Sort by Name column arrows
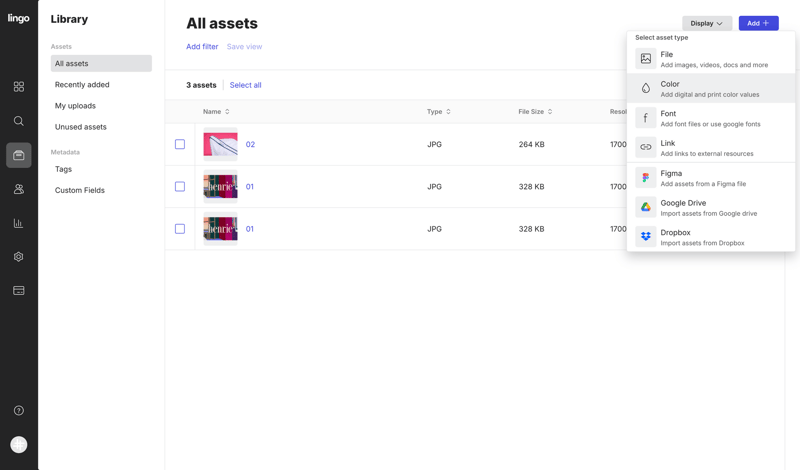The width and height of the screenshot is (800, 470). click(x=227, y=112)
